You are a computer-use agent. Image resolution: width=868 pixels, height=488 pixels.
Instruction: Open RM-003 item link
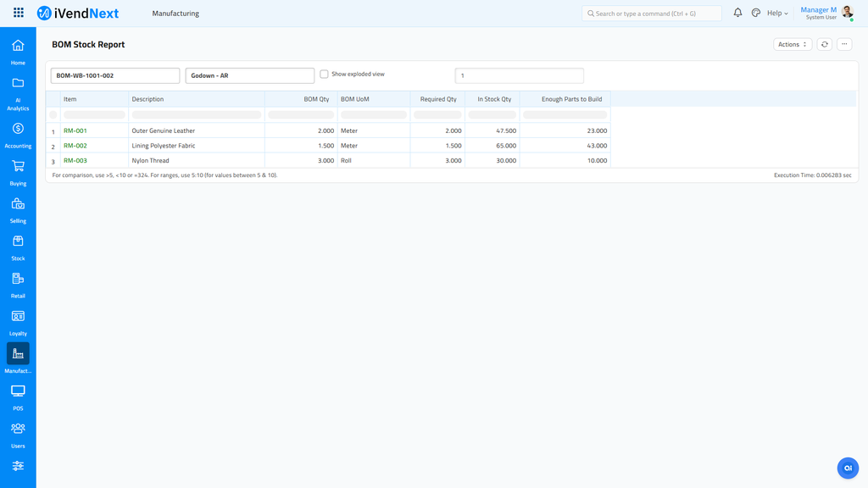pyautogui.click(x=75, y=160)
